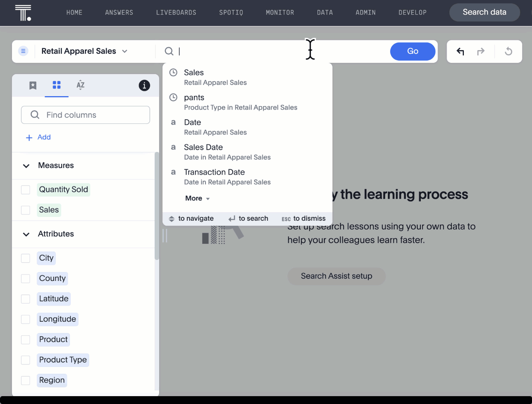Open Retail Apparel Sales source dropdown

point(84,51)
